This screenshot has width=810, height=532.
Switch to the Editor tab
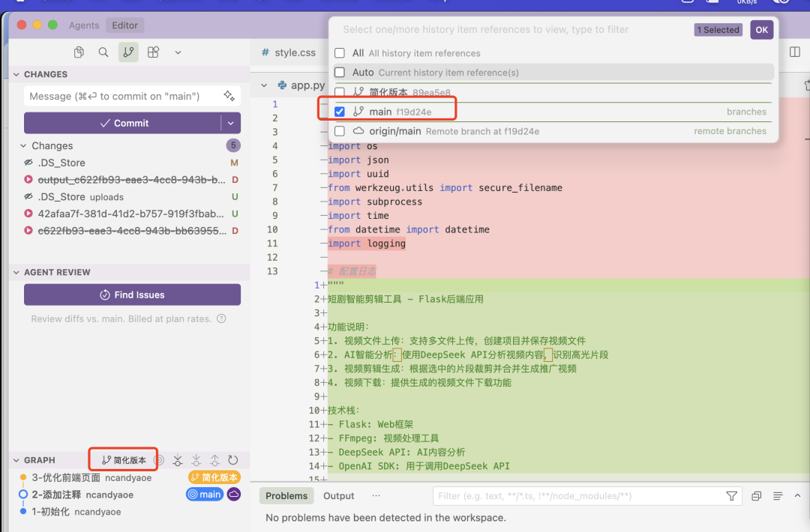tap(125, 25)
